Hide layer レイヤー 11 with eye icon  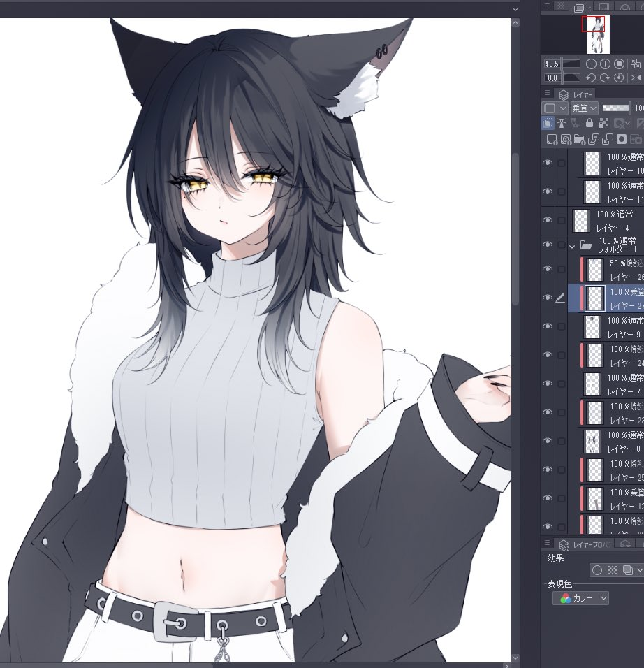pyautogui.click(x=548, y=191)
